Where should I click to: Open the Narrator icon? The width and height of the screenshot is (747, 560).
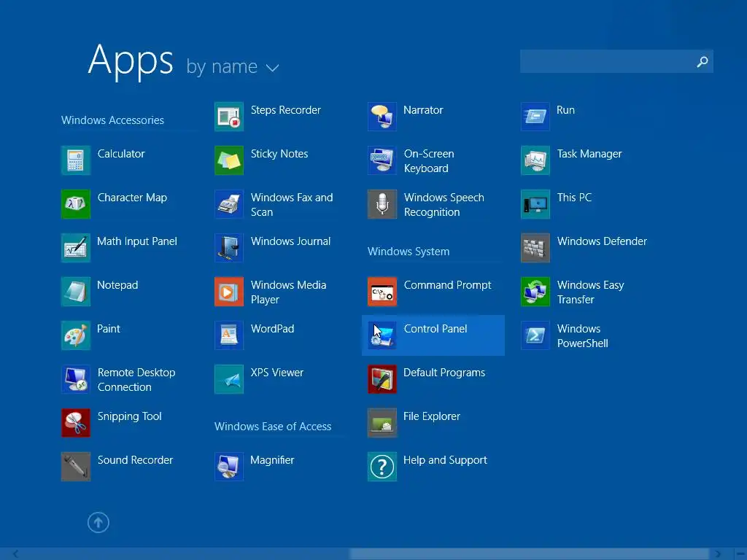382,117
